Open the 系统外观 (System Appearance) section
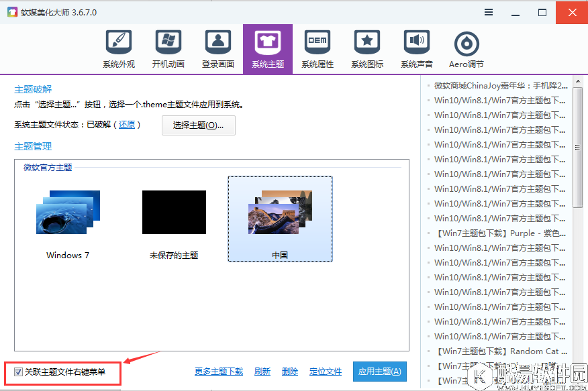 coord(119,47)
